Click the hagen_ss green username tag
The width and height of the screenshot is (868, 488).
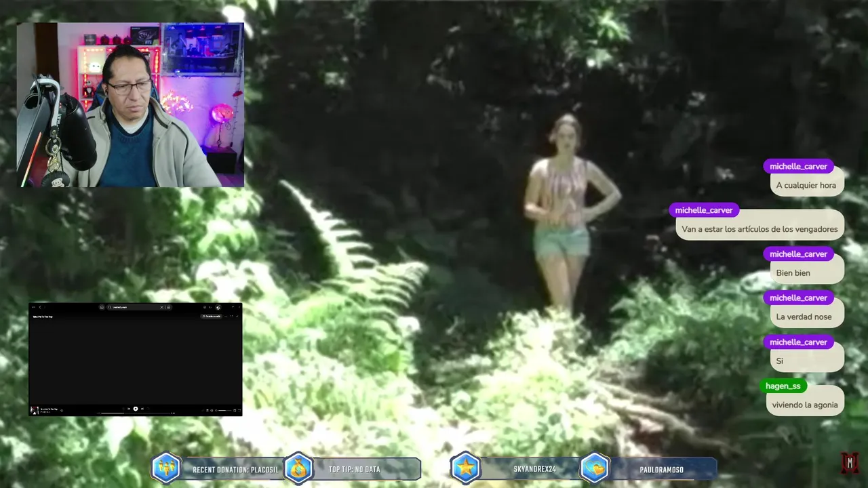pos(783,386)
